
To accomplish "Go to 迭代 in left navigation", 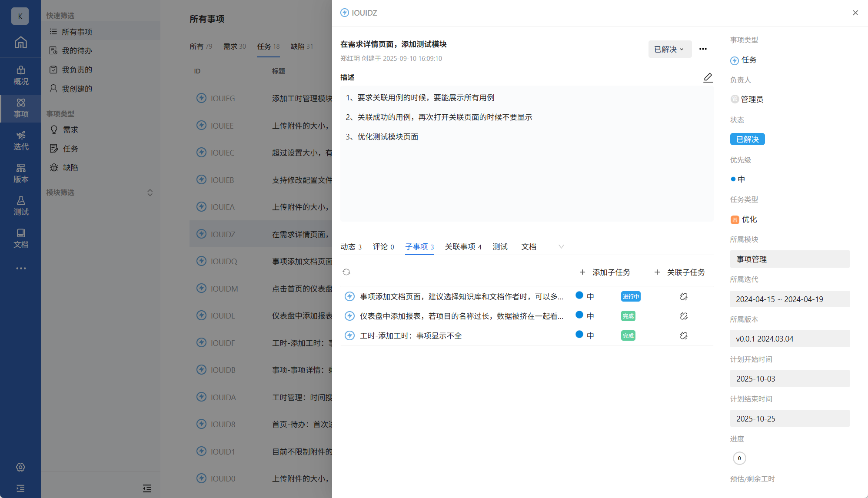I will point(20,140).
